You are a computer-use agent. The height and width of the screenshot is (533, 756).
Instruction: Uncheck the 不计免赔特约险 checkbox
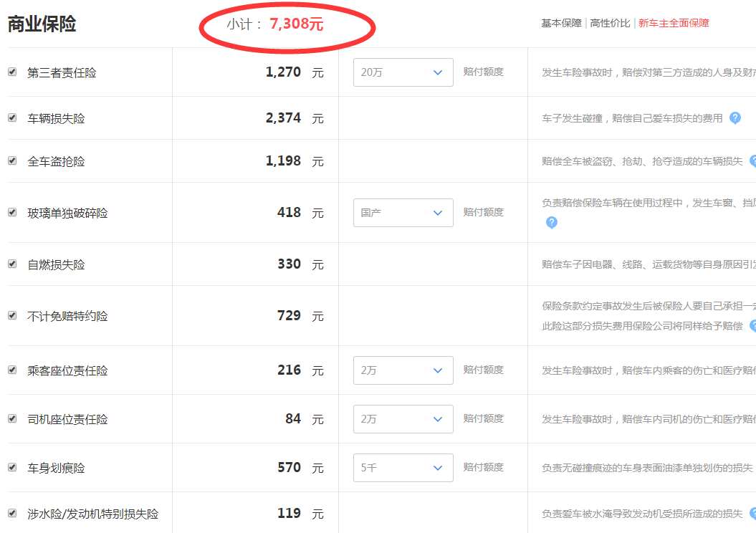point(12,315)
